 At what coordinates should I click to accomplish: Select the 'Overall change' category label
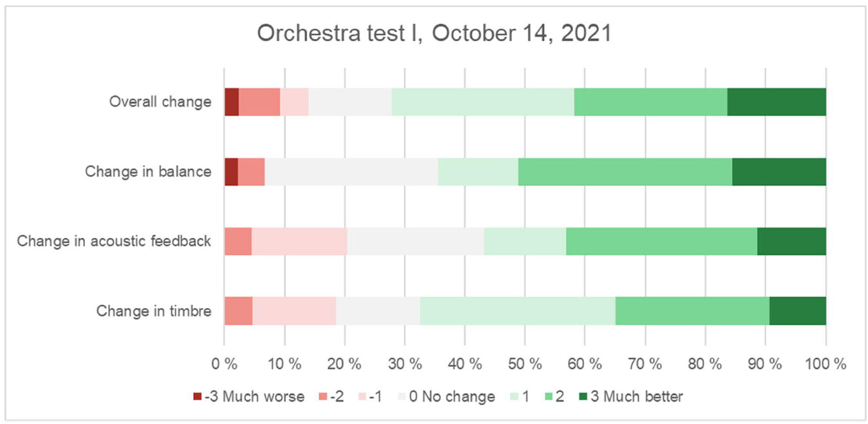tap(160, 102)
